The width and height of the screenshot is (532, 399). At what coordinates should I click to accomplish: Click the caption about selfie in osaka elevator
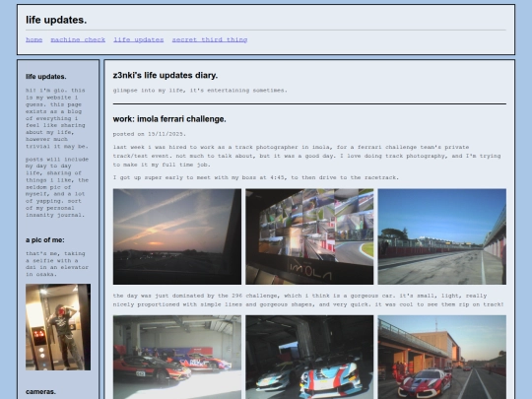57,264
